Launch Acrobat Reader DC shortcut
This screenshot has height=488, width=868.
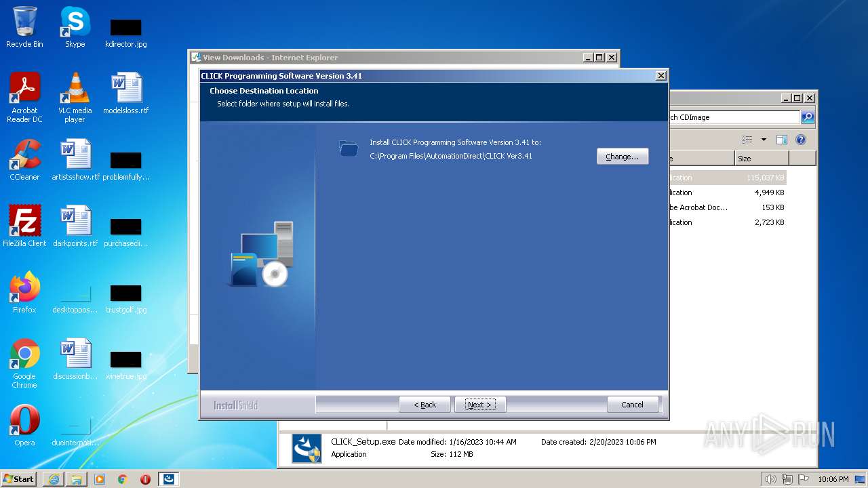pos(24,97)
